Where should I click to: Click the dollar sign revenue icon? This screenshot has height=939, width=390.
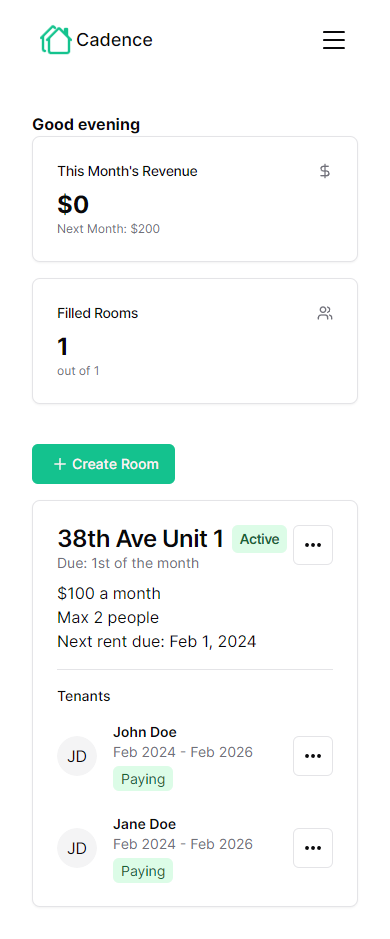coord(325,171)
